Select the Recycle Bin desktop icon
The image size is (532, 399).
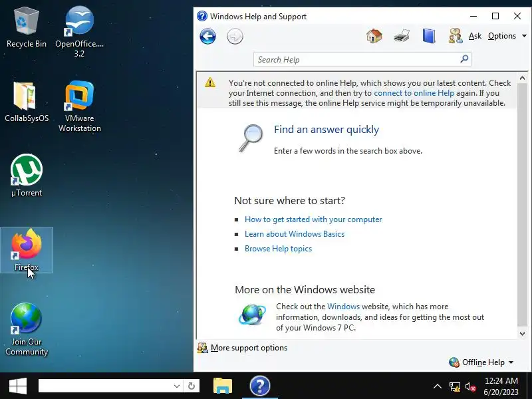tap(27, 28)
